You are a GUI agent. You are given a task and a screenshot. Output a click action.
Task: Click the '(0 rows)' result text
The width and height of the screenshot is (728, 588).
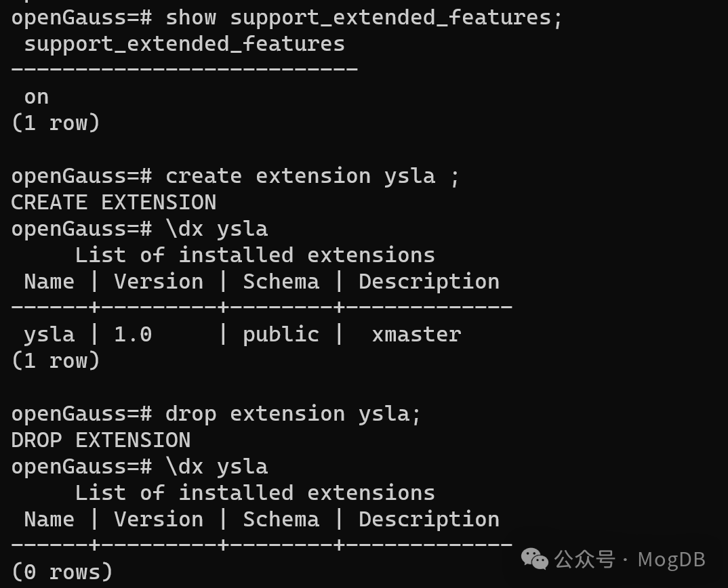click(x=62, y=572)
